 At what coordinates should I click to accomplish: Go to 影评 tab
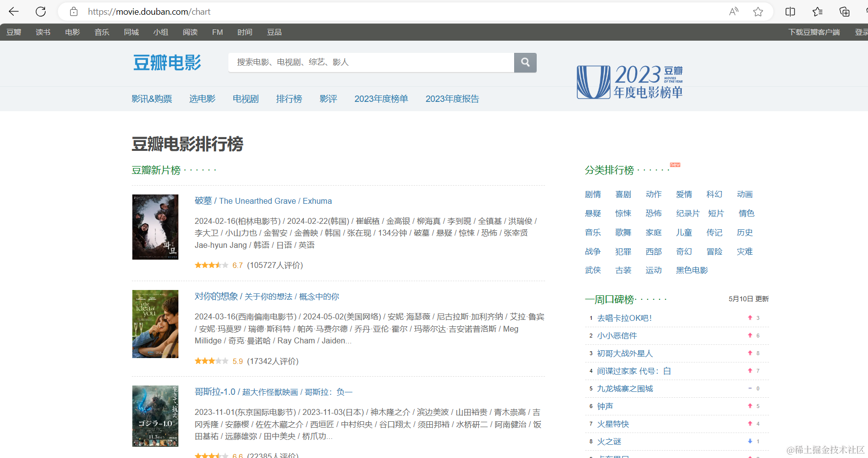(x=328, y=99)
